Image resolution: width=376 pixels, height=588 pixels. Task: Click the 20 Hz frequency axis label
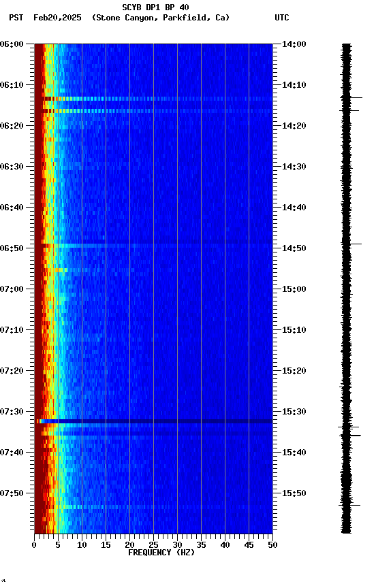(129, 545)
